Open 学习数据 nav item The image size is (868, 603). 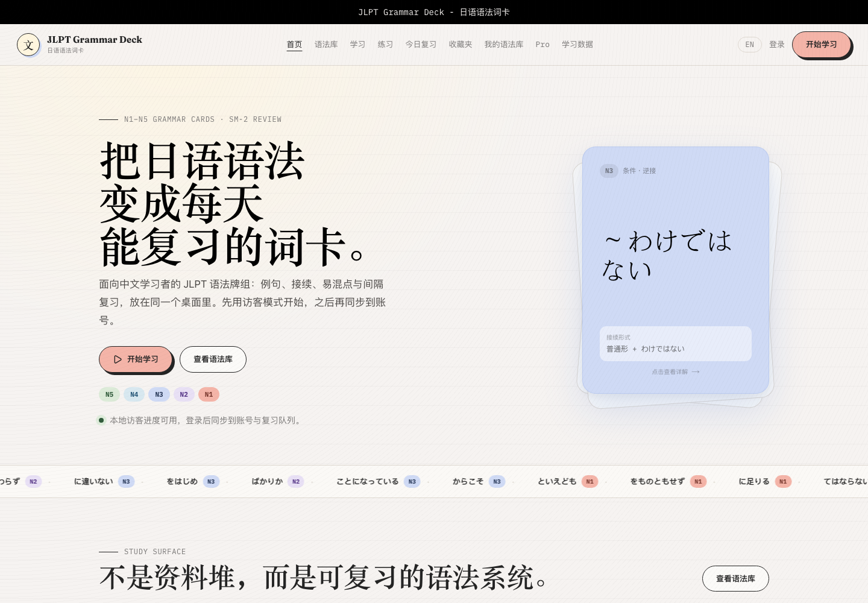577,45
